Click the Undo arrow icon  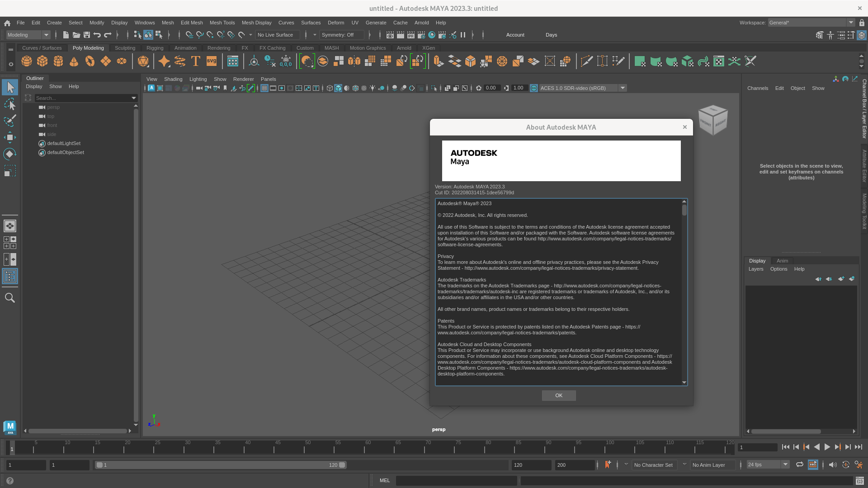coord(97,35)
